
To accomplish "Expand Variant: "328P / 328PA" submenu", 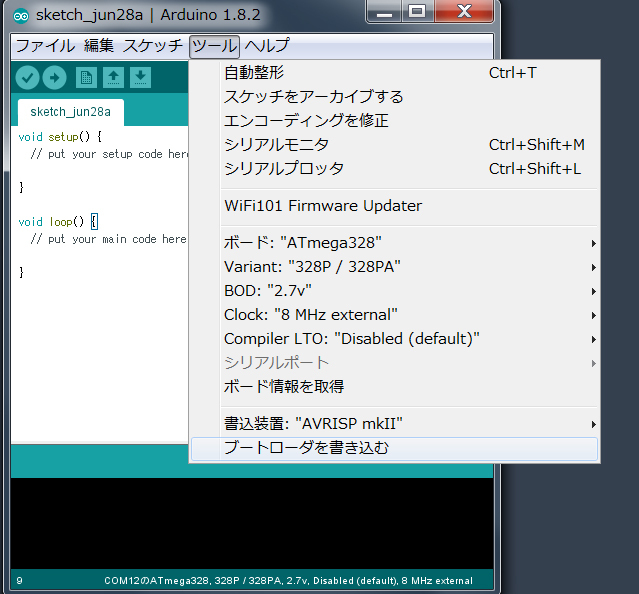I will (x=394, y=267).
